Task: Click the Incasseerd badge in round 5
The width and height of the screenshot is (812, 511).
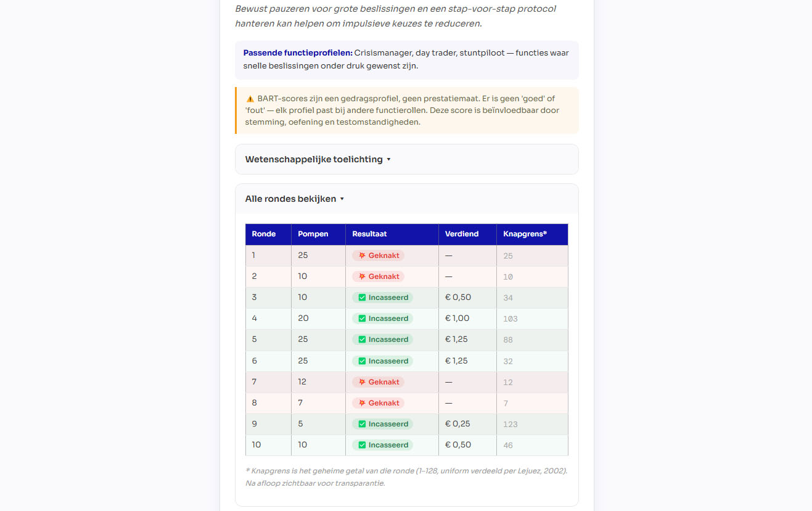Action: coord(382,339)
